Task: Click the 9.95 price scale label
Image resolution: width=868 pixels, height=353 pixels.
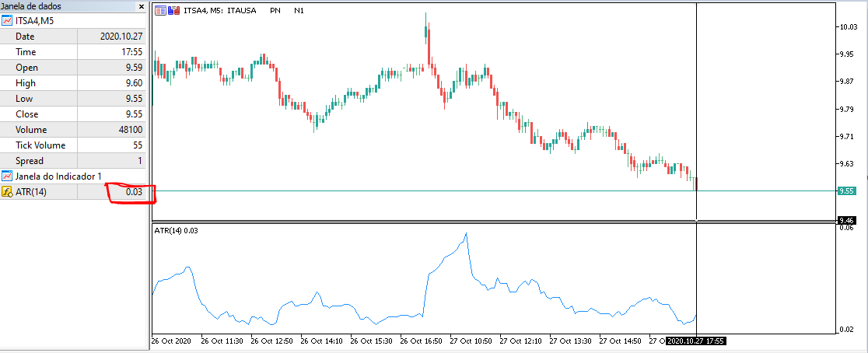Action: click(848, 54)
